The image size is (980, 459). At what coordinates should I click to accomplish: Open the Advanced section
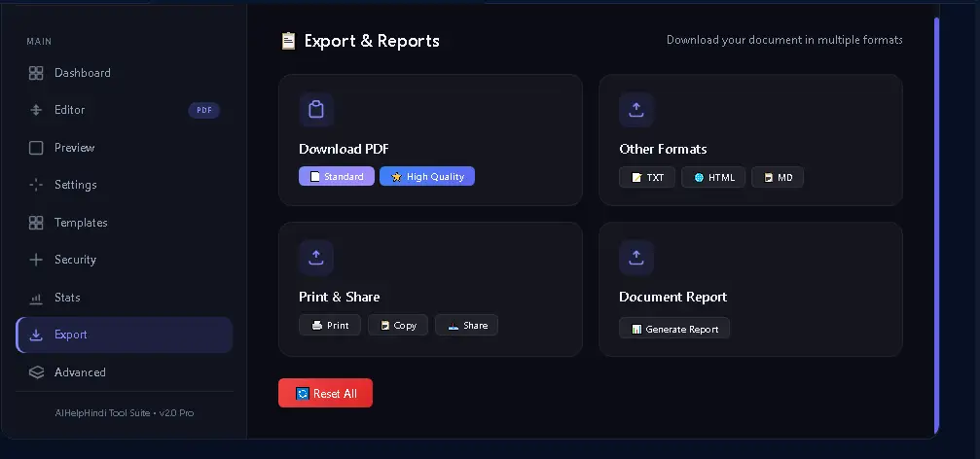click(125, 372)
